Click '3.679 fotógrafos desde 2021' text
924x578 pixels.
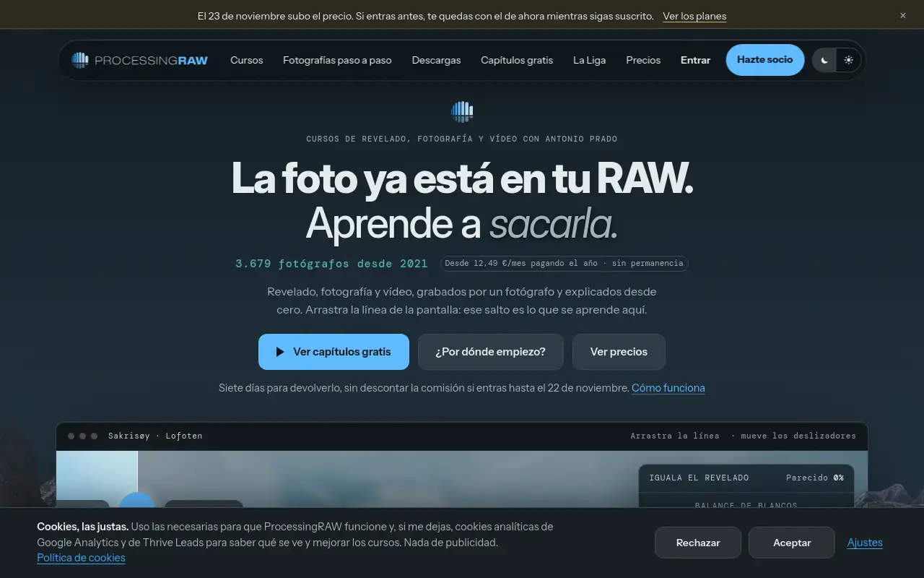point(331,264)
